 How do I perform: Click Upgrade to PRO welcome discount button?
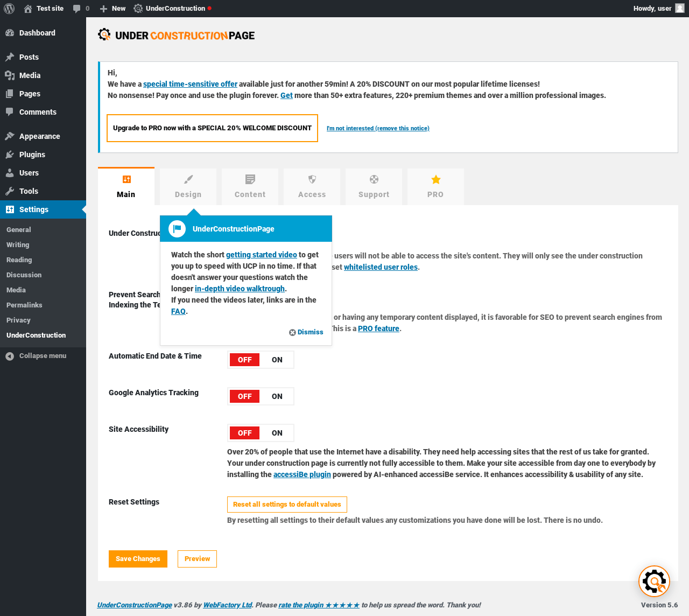coord(212,128)
